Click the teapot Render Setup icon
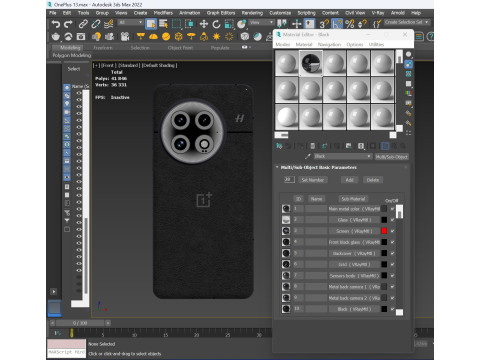The image size is (480, 360). (56, 37)
